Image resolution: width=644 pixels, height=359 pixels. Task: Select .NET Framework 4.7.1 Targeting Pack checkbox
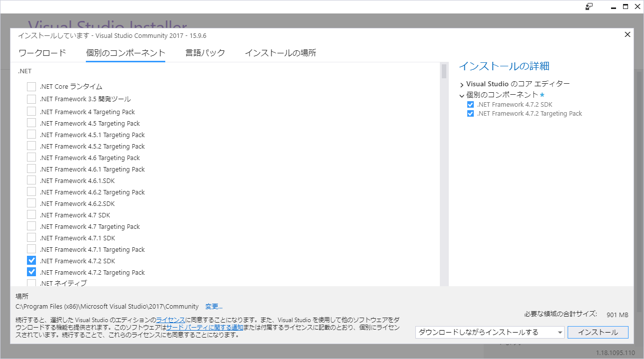tap(31, 249)
